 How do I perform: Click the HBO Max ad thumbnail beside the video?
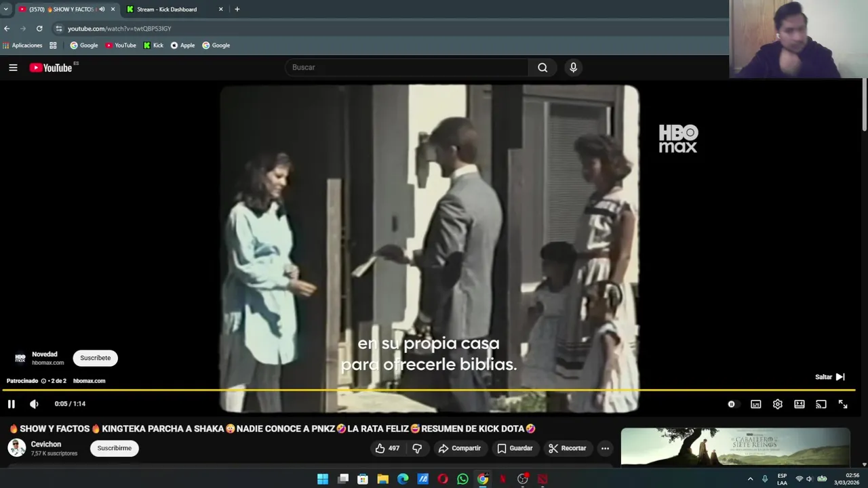(x=735, y=447)
